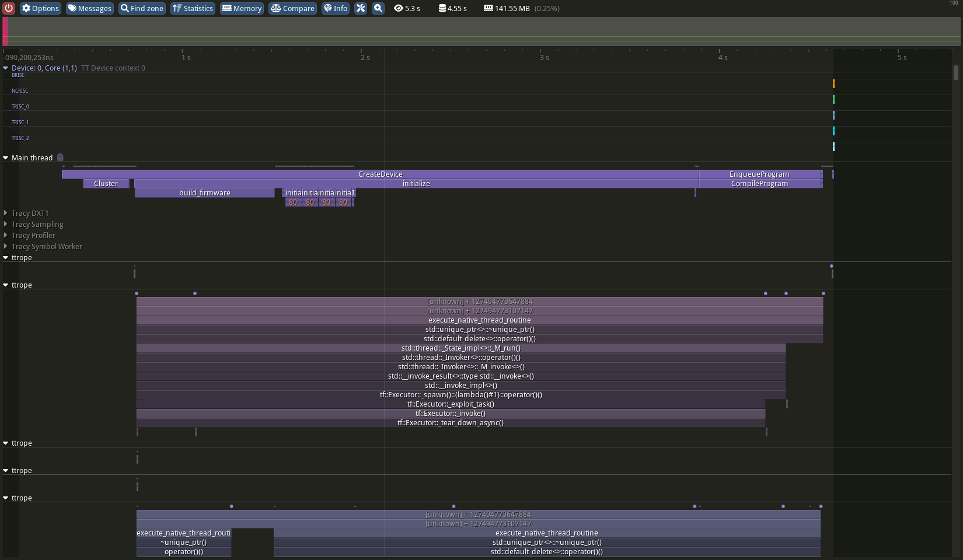Open the Messages window

[89, 8]
